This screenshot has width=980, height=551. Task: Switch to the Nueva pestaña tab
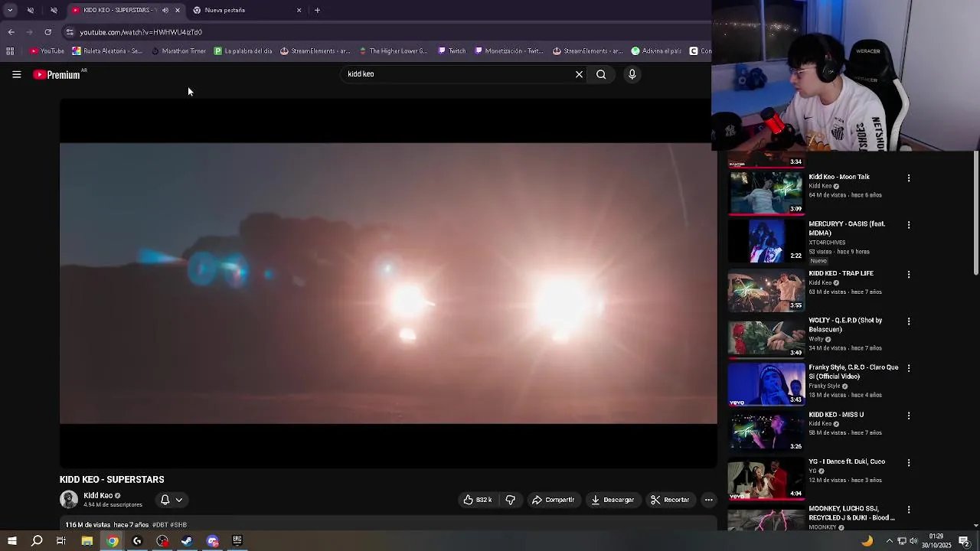pyautogui.click(x=246, y=10)
